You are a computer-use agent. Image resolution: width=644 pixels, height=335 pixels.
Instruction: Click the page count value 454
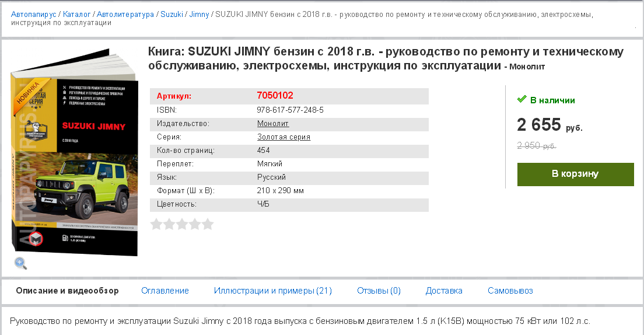pos(263,150)
